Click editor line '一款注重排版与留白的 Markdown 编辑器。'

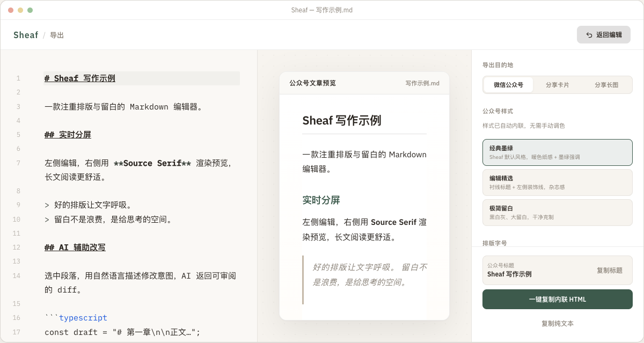pos(124,106)
